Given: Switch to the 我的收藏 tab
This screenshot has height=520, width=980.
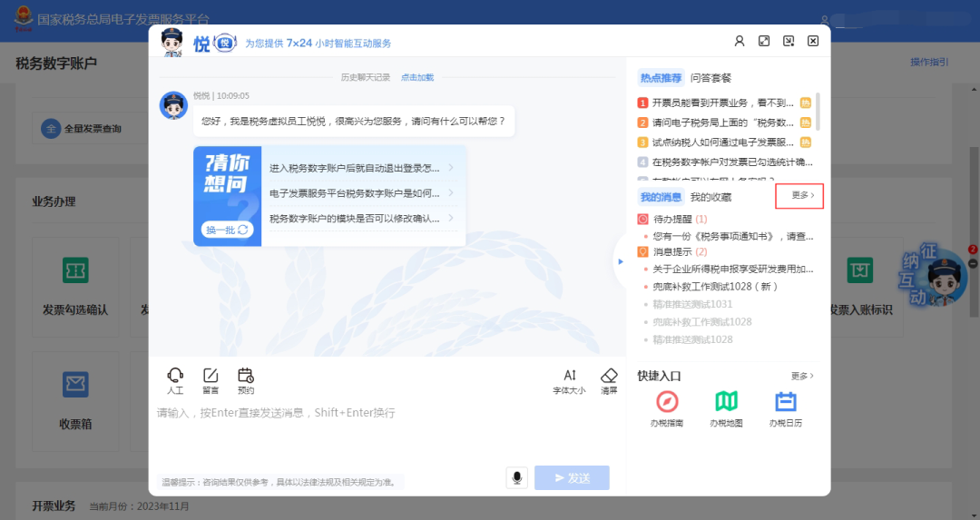Looking at the screenshot, I should (x=710, y=197).
